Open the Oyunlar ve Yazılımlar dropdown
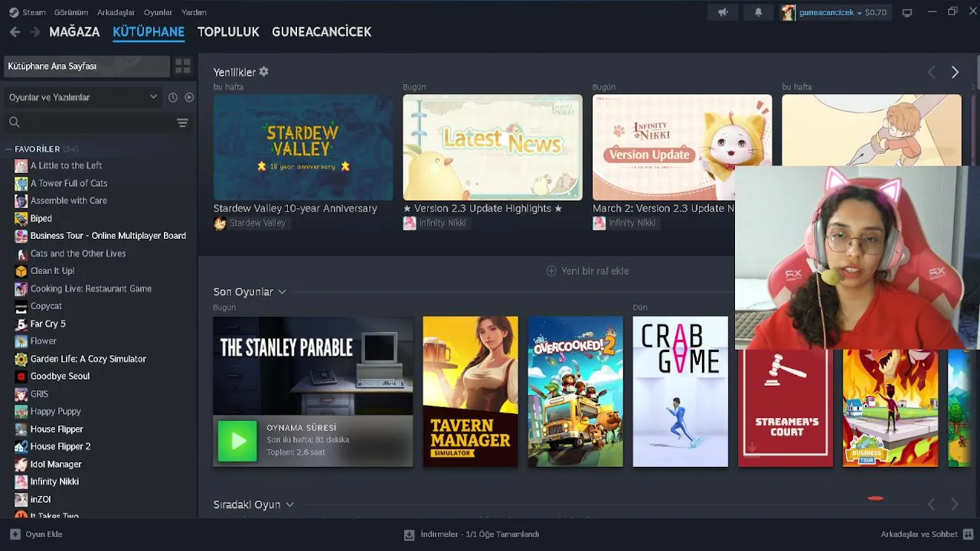 83,97
